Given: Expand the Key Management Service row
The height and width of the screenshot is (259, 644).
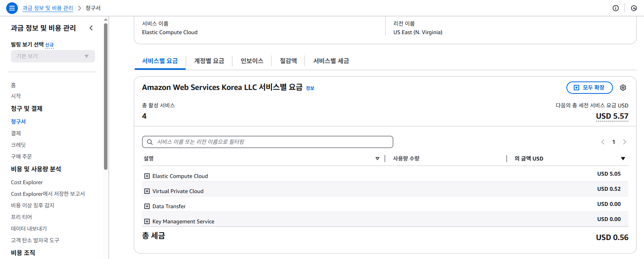Looking at the screenshot, I should 147,221.
